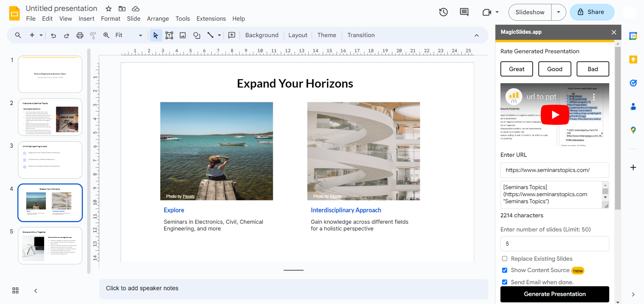Expand the Fit zoom dropdown

(140, 35)
